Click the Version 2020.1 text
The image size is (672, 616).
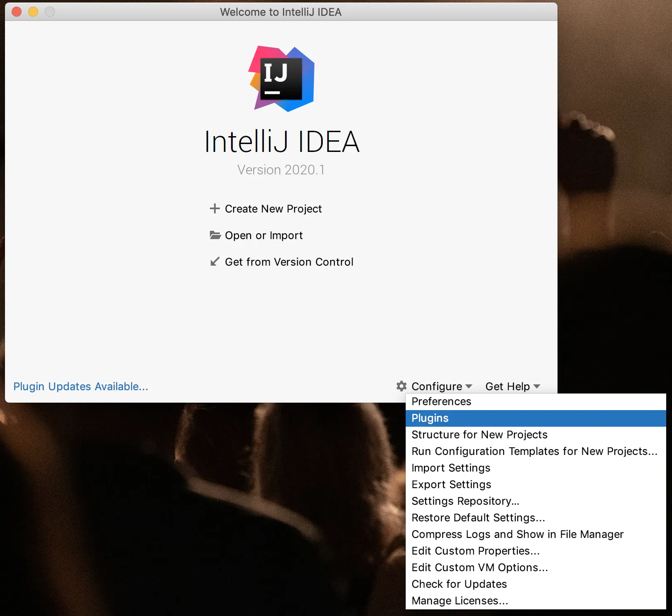coord(281,170)
